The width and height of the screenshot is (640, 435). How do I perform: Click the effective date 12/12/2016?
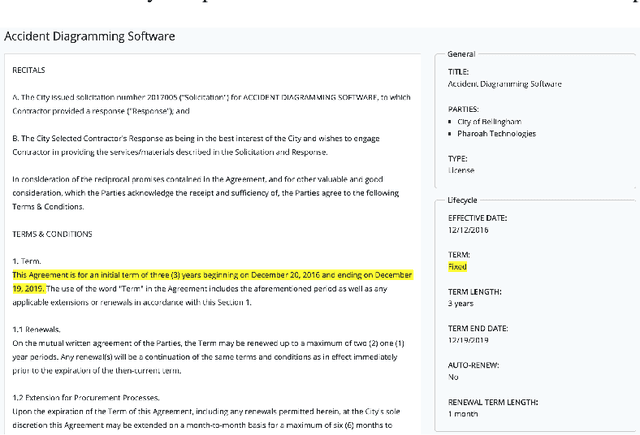tap(468, 228)
